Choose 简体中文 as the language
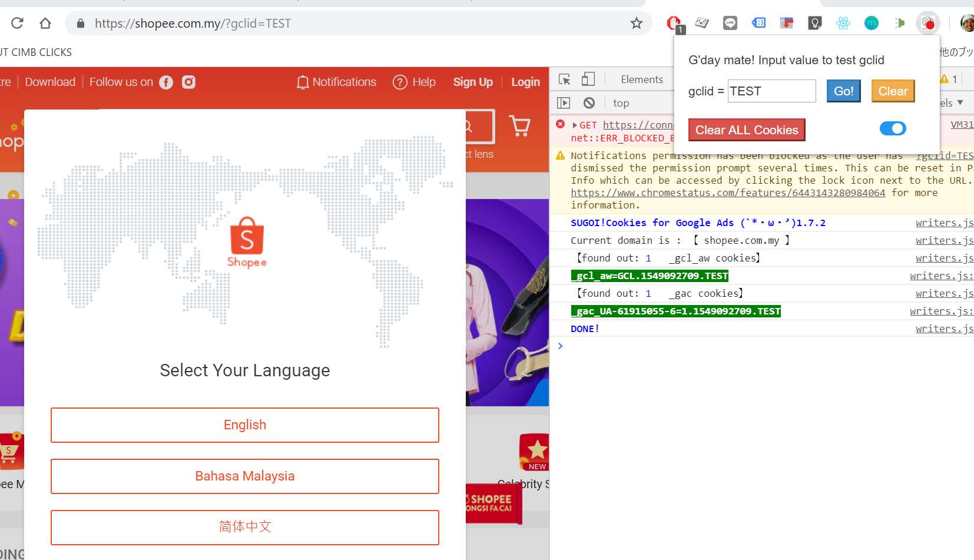 (245, 527)
